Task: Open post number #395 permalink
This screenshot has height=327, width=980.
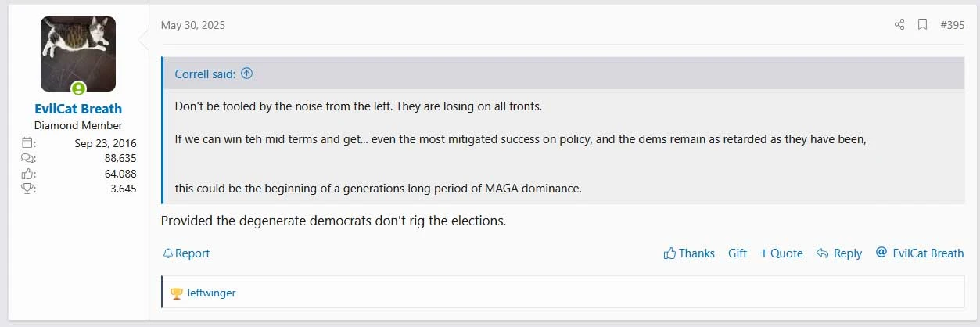Action: pos(952,25)
